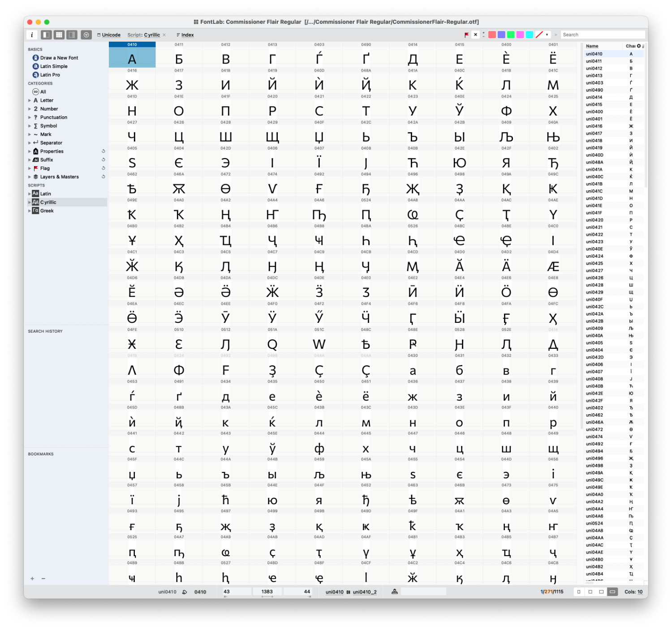Open the Unicode sorting mode dropdown
Screen dimensions: 672x630
109,35
